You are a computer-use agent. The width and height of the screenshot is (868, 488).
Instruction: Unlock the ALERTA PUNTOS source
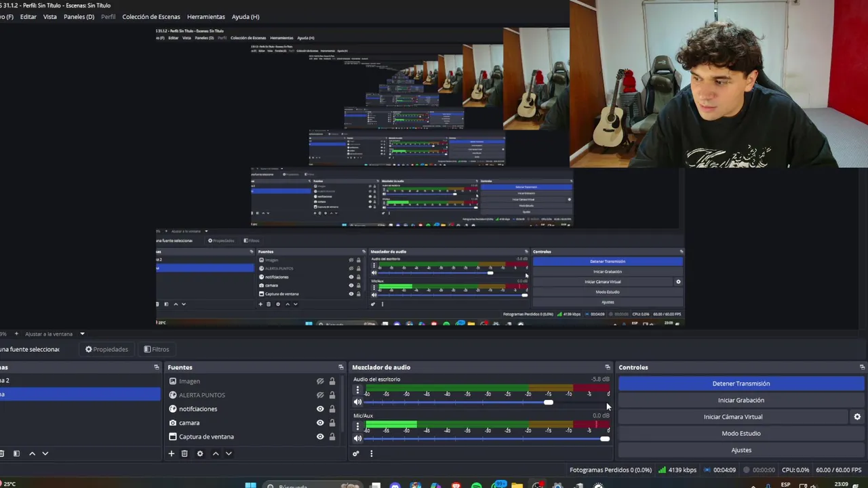[x=332, y=395]
